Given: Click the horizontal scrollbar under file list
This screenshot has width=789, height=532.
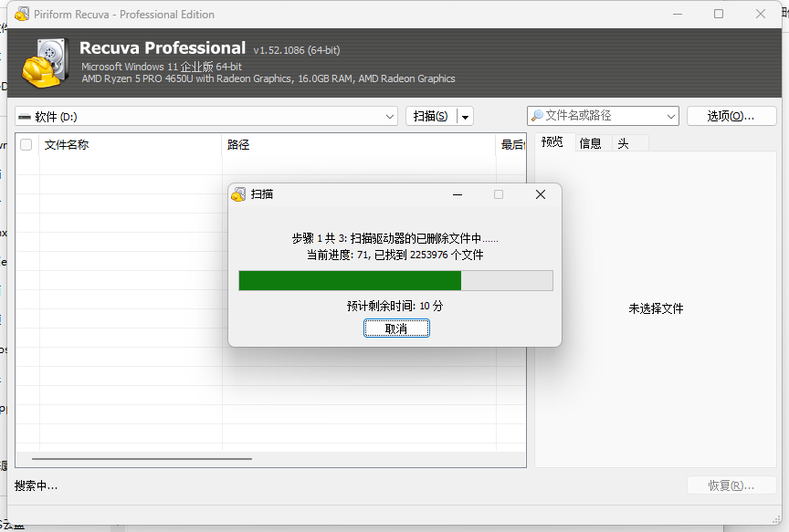Looking at the screenshot, I should tap(142, 459).
